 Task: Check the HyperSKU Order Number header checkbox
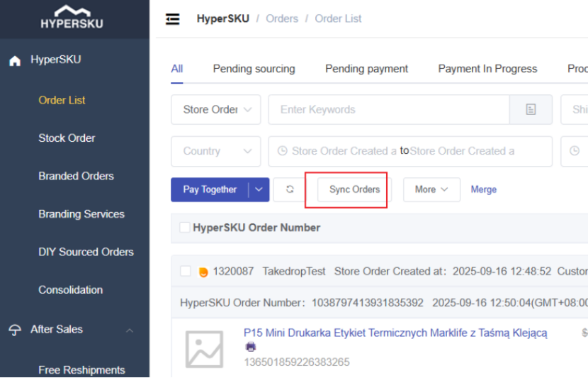pos(185,228)
